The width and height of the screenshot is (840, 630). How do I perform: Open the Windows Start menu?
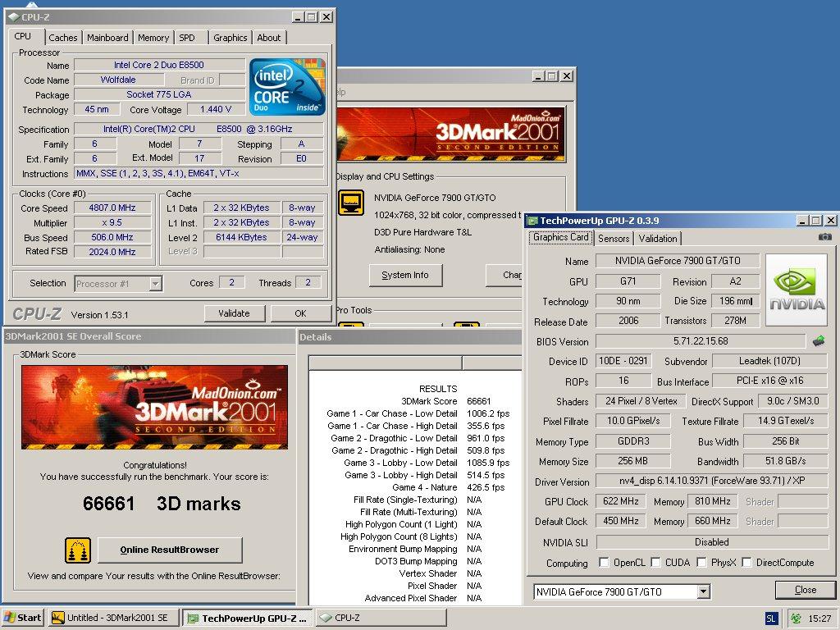pos(22,618)
